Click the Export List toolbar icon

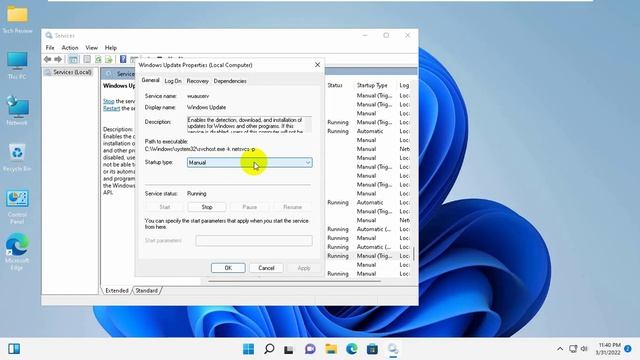pos(109,60)
